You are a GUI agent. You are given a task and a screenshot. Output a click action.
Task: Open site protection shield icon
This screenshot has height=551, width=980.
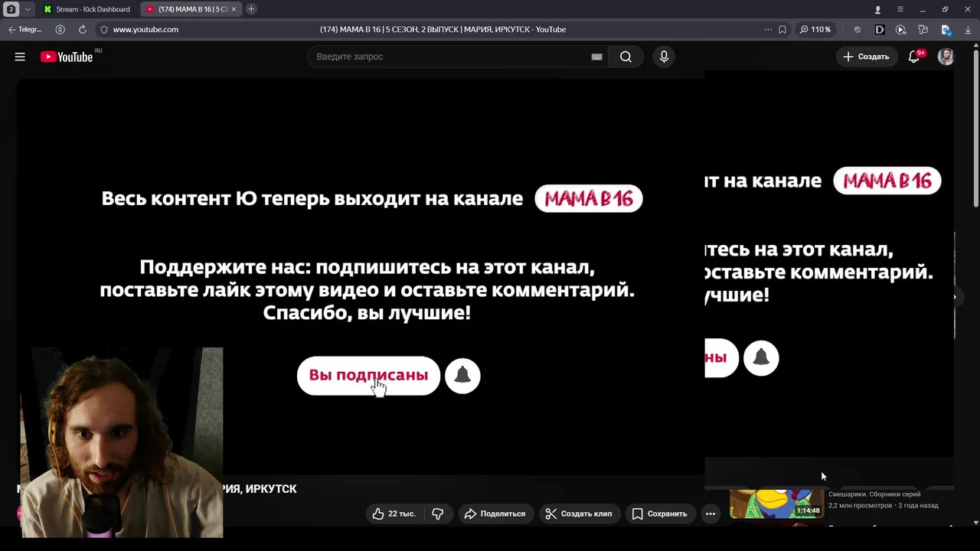[104, 30]
